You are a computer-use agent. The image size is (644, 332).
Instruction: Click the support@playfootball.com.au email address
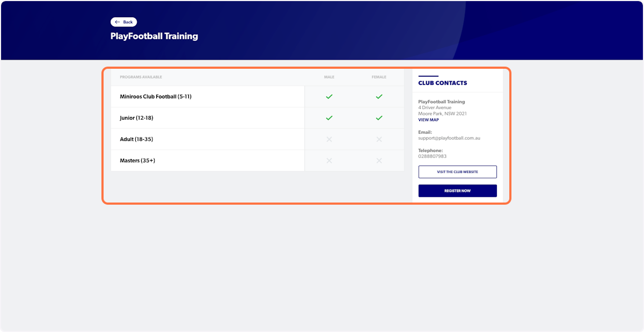[x=449, y=138]
